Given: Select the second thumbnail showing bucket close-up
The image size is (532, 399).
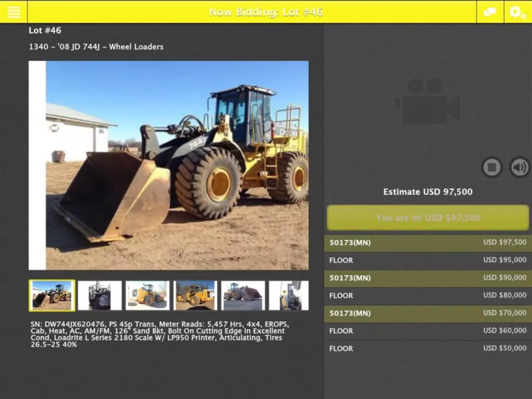Looking at the screenshot, I should (99, 295).
